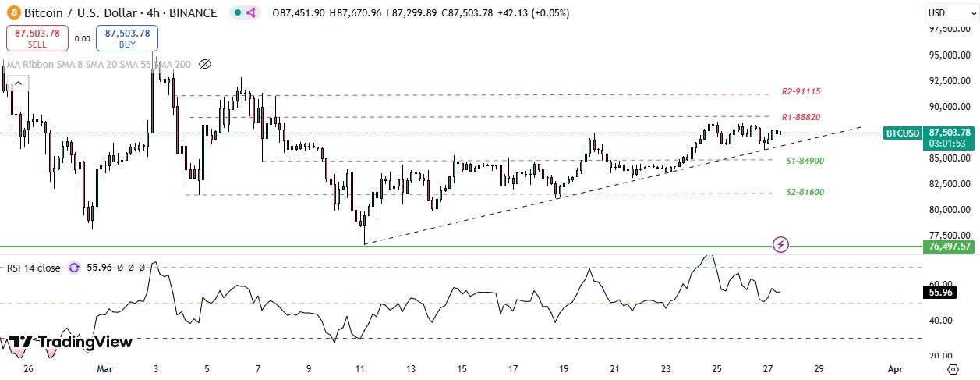The width and height of the screenshot is (980, 380).
Task: Click the TradingView logo
Action: coord(70,342)
